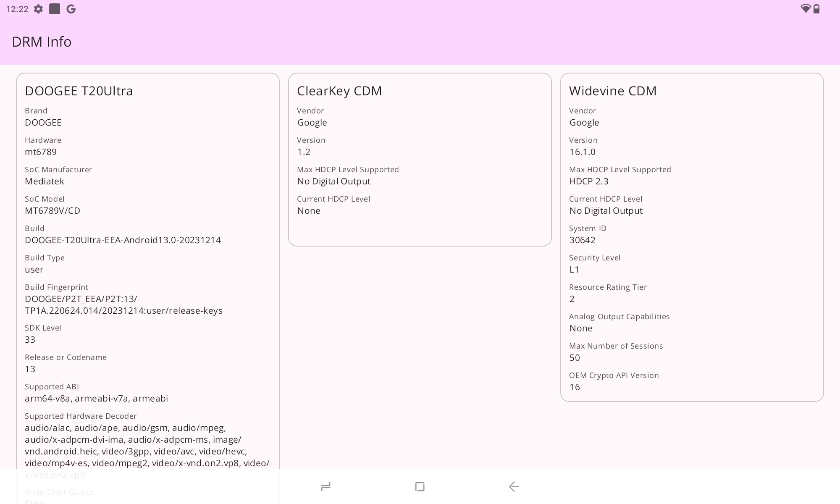Tap the DOOGEE T20Ultra card heading
The image size is (840, 504).
79,91
